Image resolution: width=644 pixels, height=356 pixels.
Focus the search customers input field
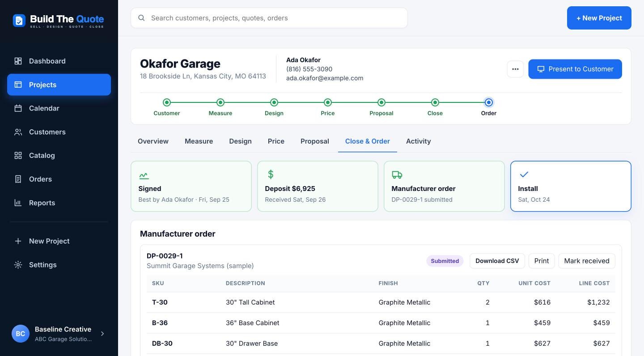click(269, 18)
